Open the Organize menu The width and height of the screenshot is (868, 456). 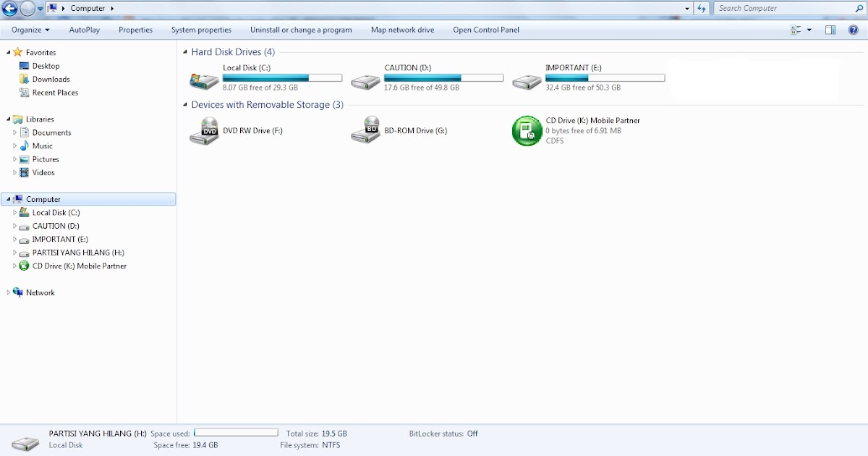pyautogui.click(x=30, y=30)
